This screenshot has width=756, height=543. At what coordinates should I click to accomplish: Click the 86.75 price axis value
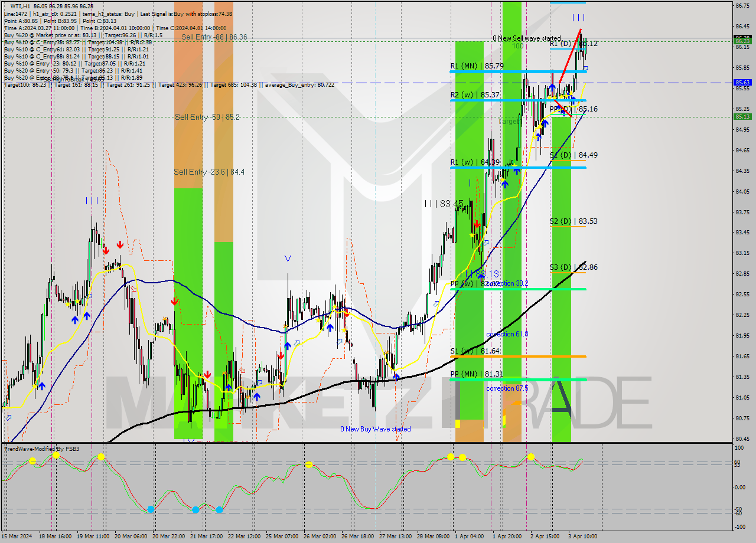[742, 6]
